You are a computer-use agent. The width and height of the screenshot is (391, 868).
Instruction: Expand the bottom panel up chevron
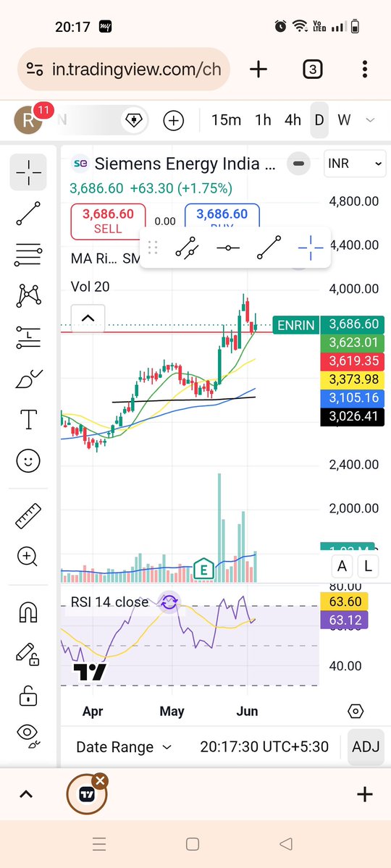(x=25, y=794)
